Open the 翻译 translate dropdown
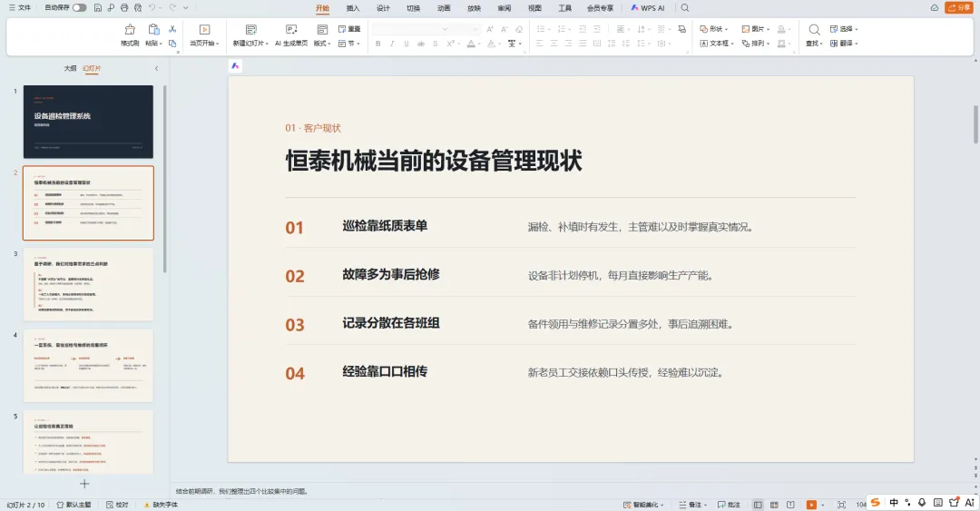The width and height of the screenshot is (980, 511). pos(844,44)
